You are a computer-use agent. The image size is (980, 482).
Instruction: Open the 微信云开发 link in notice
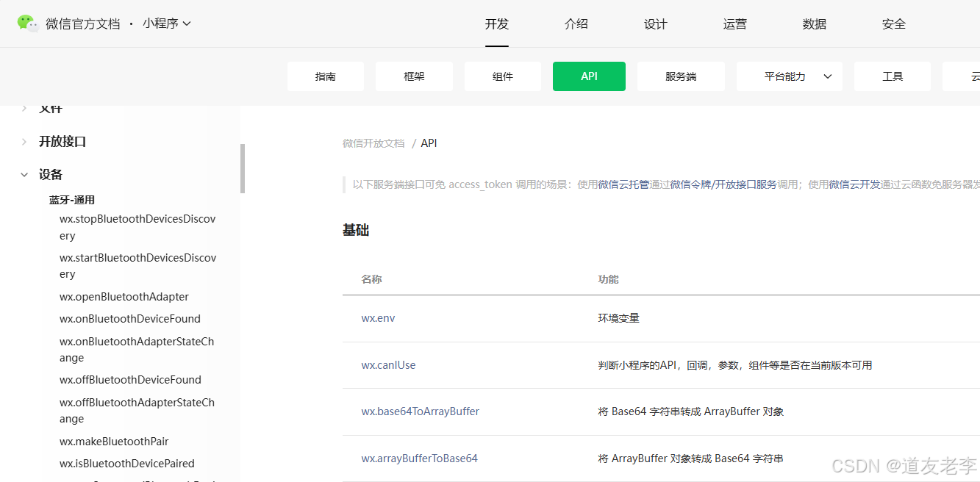[854, 184]
